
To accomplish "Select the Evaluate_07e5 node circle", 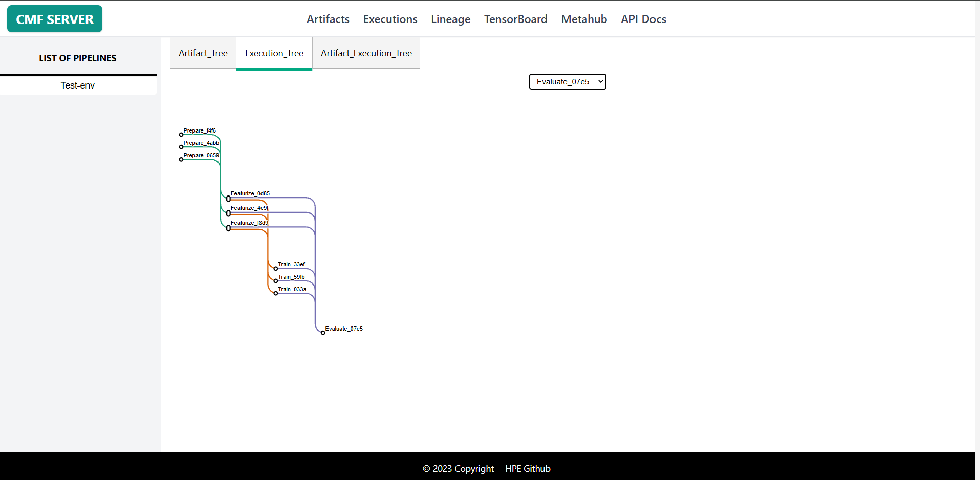I will tap(323, 332).
